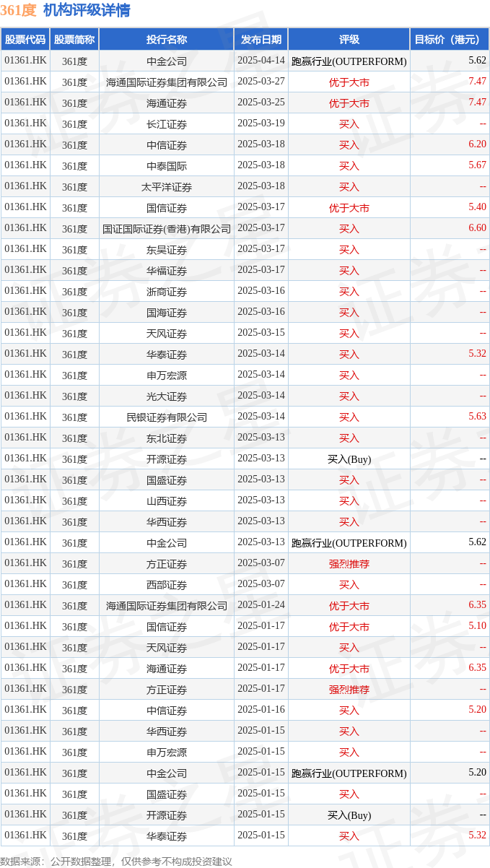Select 海通国际证券集团有限公司 dated 2025-03-27
This screenshot has height=868, width=490.
pos(167,82)
